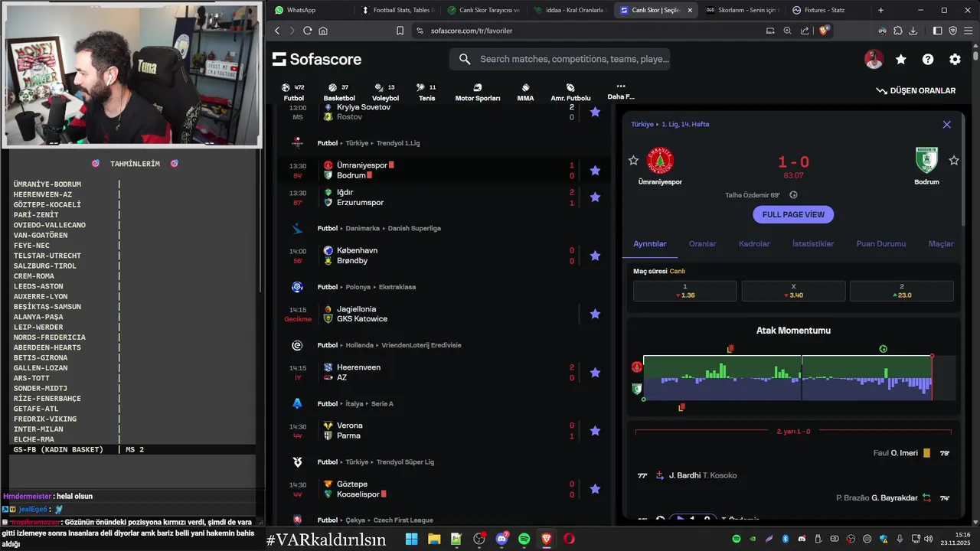Click the Full Page View button
Image resolution: width=980 pixels, height=551 pixels.
793,214
